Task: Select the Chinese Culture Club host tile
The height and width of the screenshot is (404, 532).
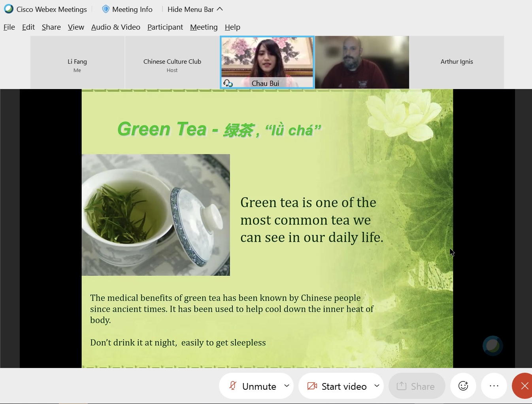Action: [x=172, y=62]
